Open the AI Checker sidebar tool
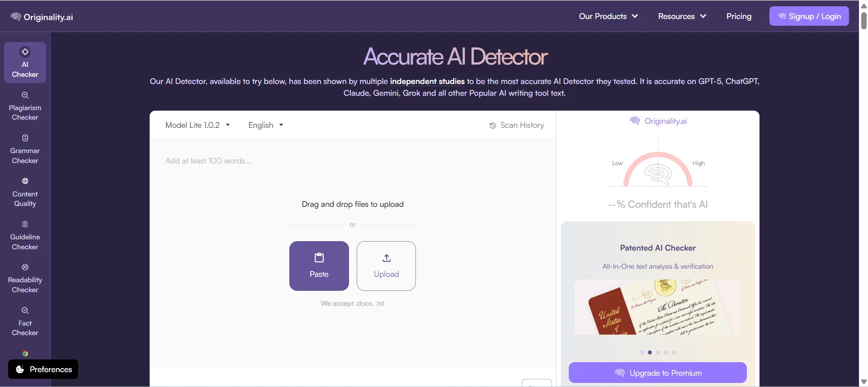Image resolution: width=868 pixels, height=387 pixels. [25, 62]
